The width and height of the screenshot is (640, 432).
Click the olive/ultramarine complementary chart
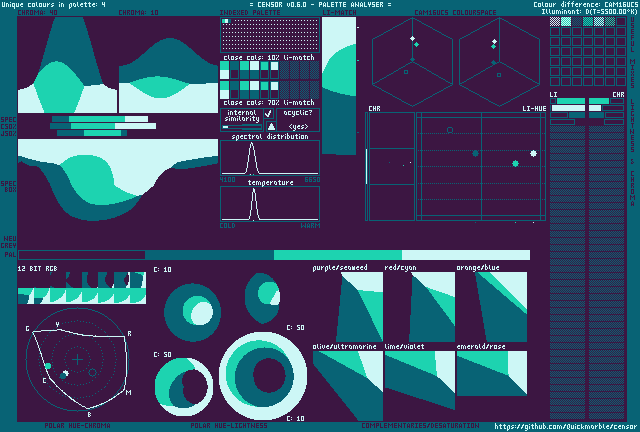tap(348, 385)
